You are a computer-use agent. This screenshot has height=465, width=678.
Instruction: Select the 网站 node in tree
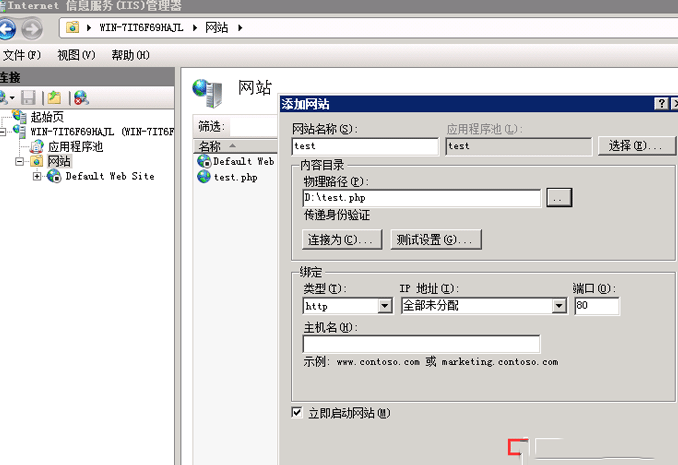click(x=59, y=161)
